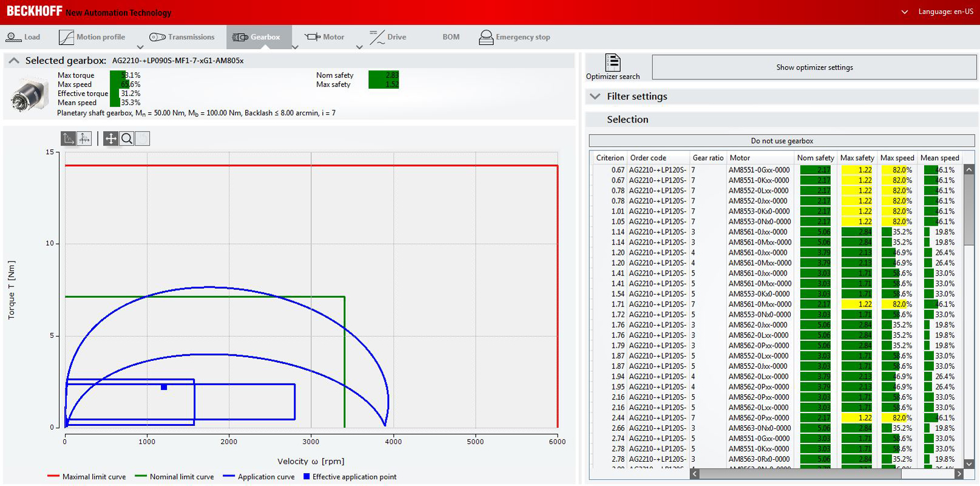The width and height of the screenshot is (980, 486).
Task: Click the selected gearbox product image
Action: (x=29, y=95)
